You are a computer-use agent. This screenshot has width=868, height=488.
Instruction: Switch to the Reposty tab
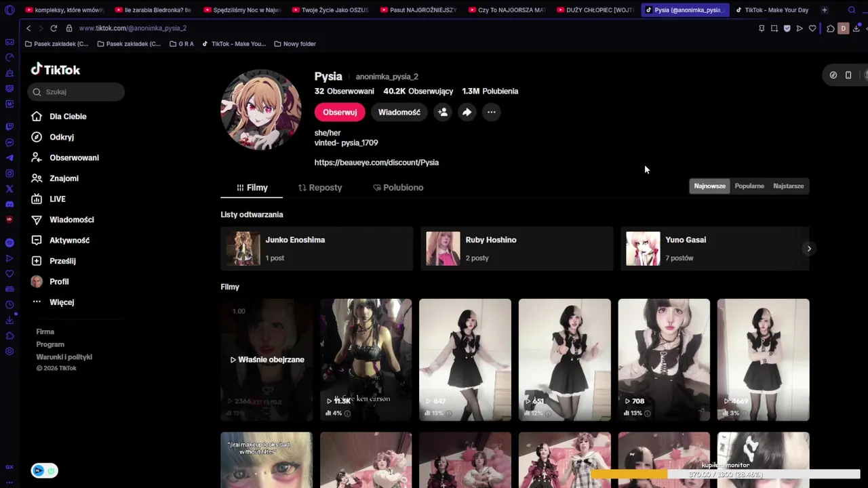point(320,188)
